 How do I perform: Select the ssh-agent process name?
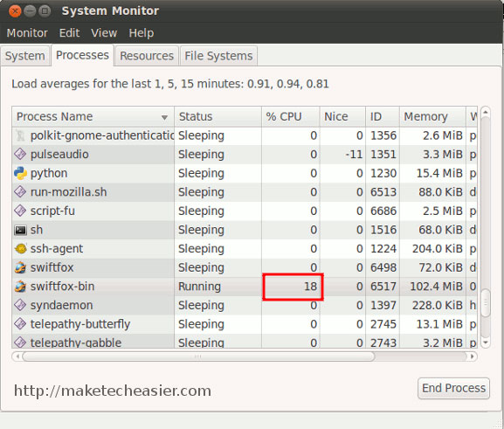click(57, 249)
